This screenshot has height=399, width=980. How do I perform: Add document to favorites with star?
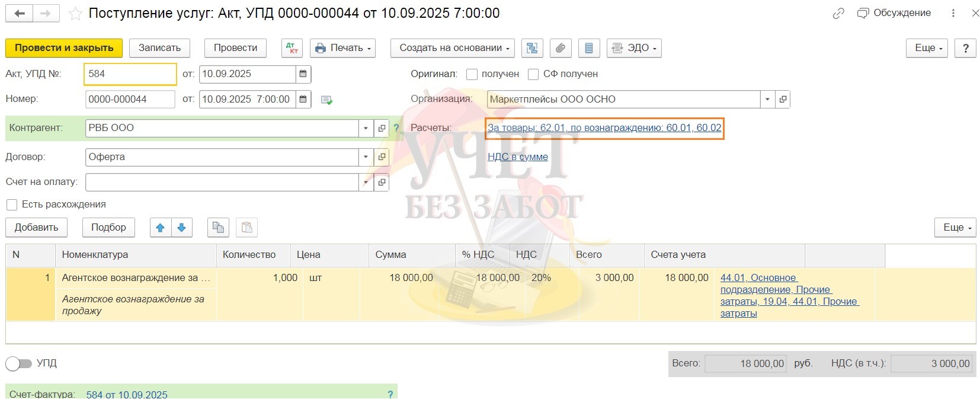(75, 14)
